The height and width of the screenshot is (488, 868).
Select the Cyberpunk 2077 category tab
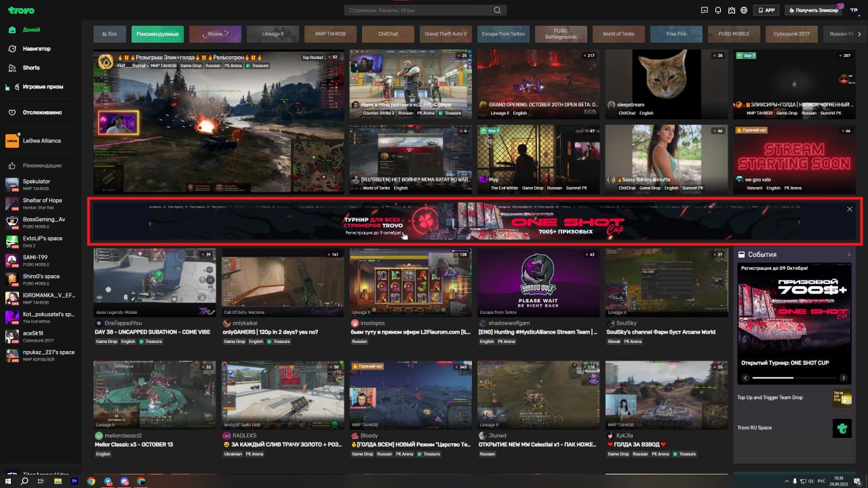tap(791, 34)
